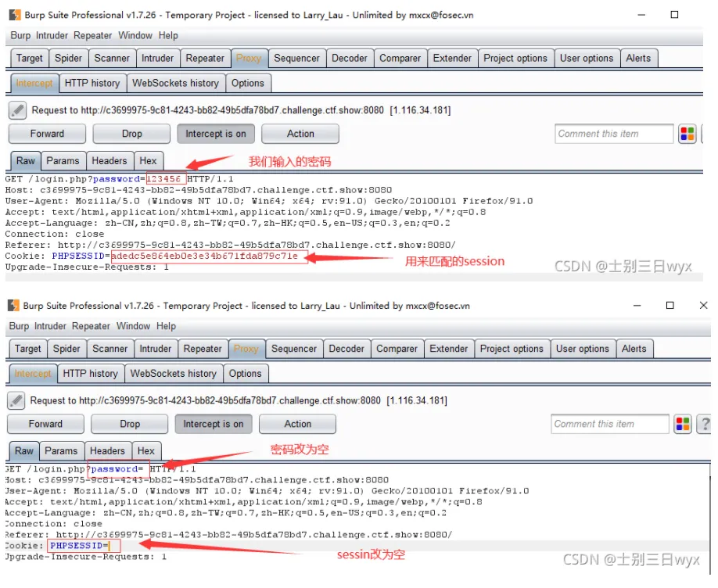Viewport: 718px width, 588px height.
Task: Open Window menu in upper window
Action: [x=135, y=36]
